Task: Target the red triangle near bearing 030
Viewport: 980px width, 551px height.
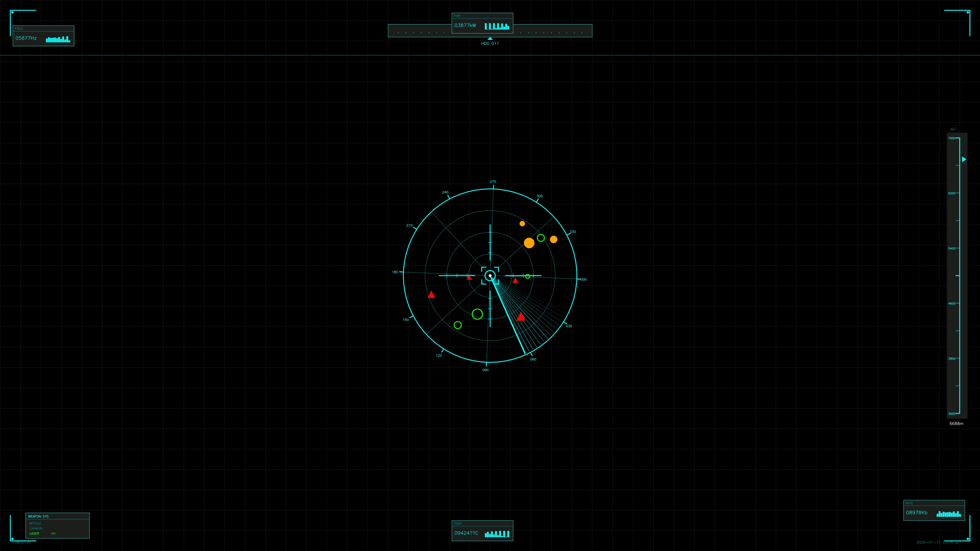Action: pos(521,316)
